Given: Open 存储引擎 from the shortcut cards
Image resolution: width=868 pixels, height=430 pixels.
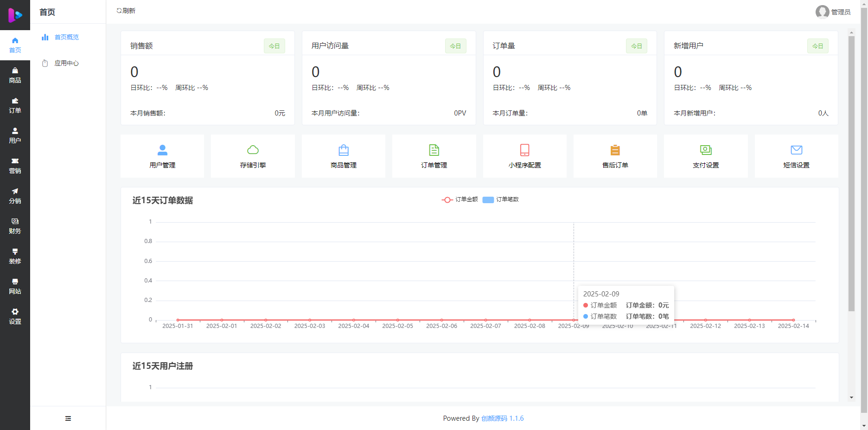Looking at the screenshot, I should coord(253,156).
